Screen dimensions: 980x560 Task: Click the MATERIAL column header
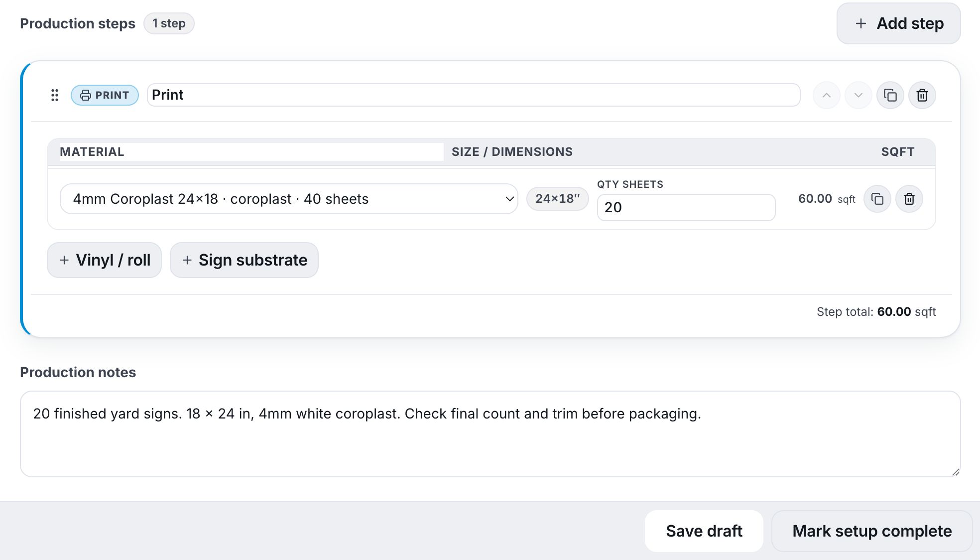[92, 152]
